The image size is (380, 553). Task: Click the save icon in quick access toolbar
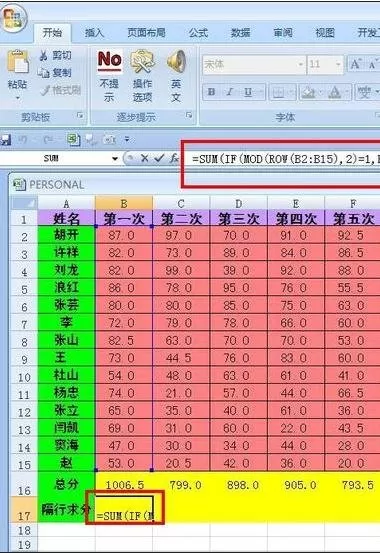point(5,140)
